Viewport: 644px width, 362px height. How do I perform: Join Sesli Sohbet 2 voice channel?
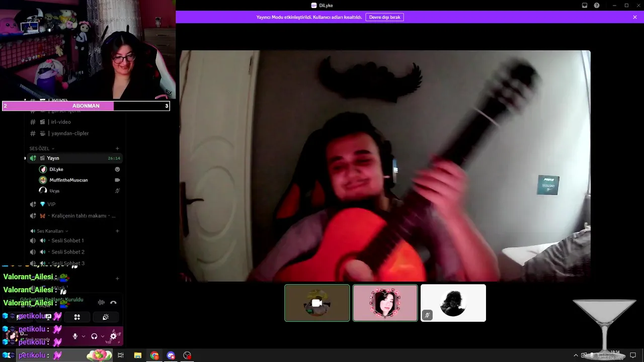[x=74, y=252]
